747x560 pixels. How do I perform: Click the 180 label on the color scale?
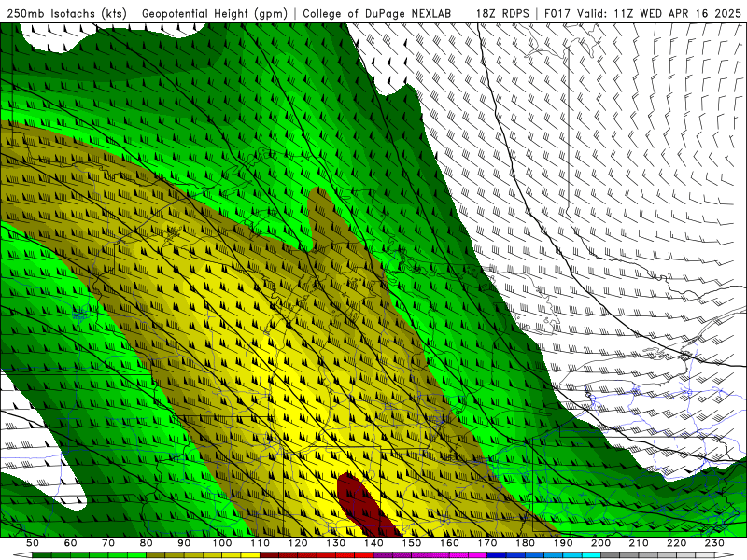pyautogui.click(x=525, y=543)
